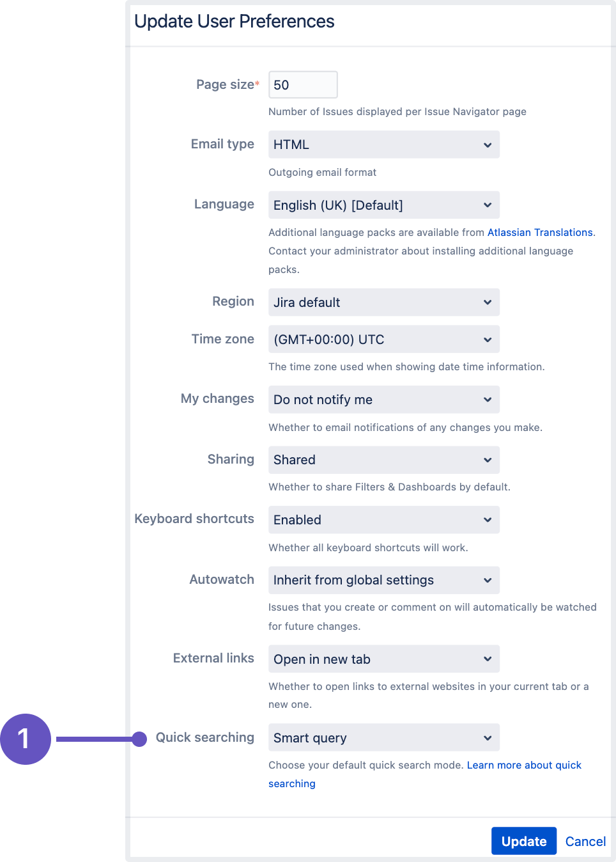Open Learn more about quick searching

(x=524, y=765)
